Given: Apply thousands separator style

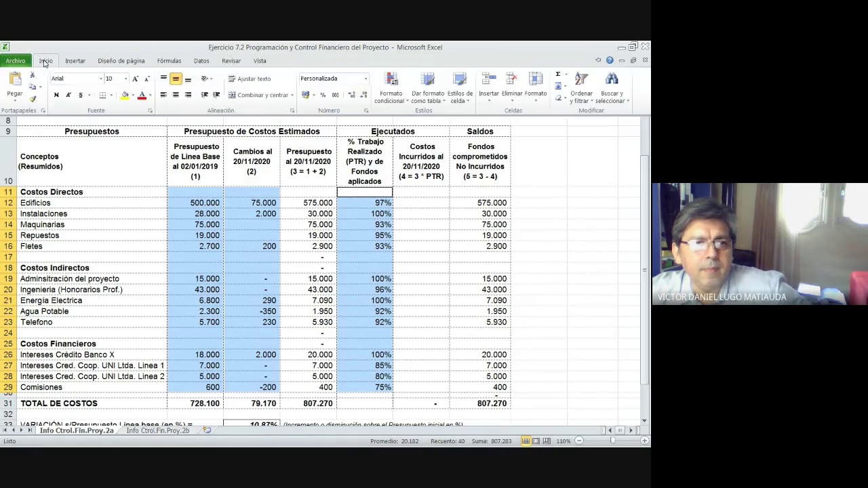Looking at the screenshot, I should click(334, 95).
